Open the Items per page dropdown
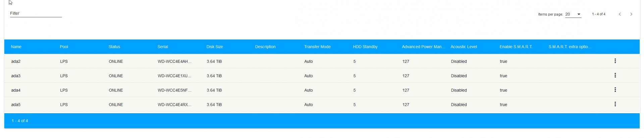Viewport: 644px width, 138px height. pyautogui.click(x=573, y=14)
